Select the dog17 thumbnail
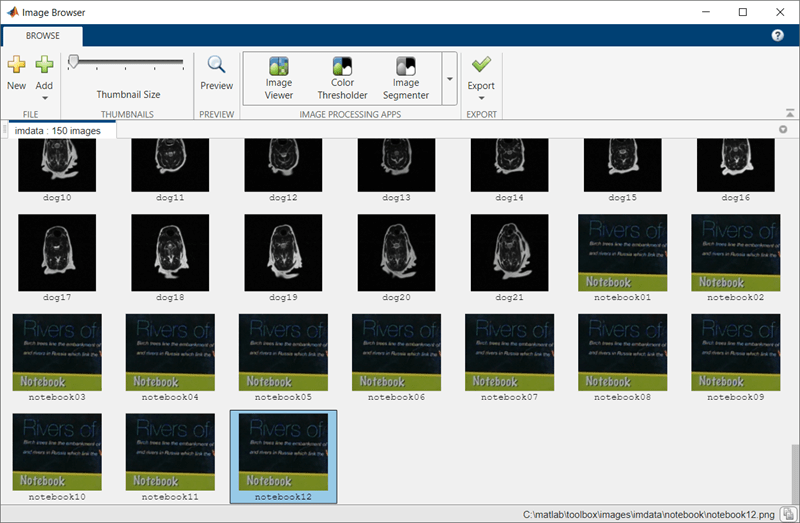This screenshot has height=523, width=800. (57, 253)
